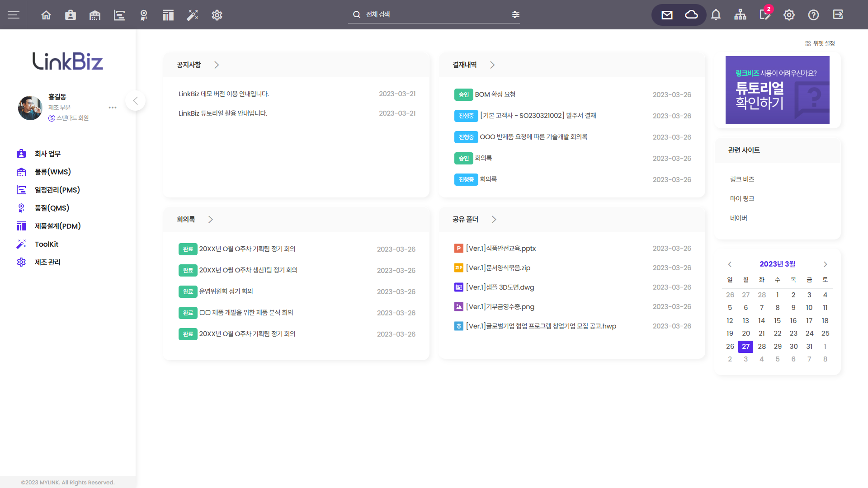Screen dimensions: 868x488
Task: Open the organization chart icon
Action: tap(740, 15)
